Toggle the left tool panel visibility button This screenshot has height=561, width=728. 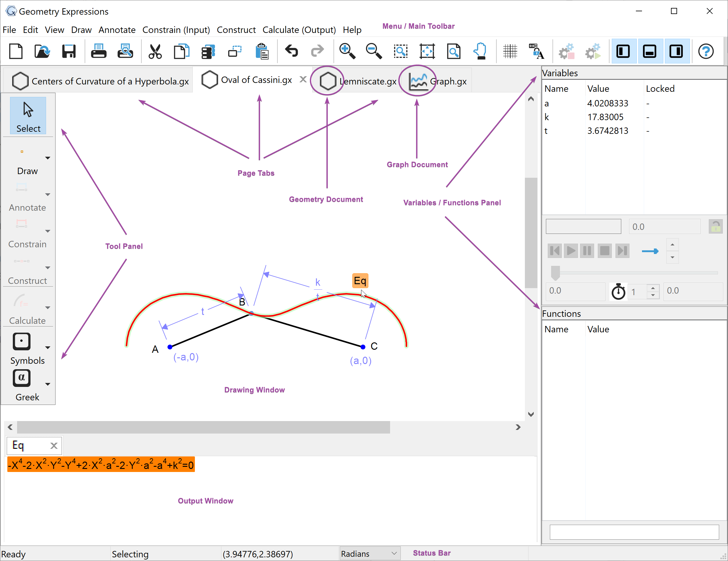(623, 51)
